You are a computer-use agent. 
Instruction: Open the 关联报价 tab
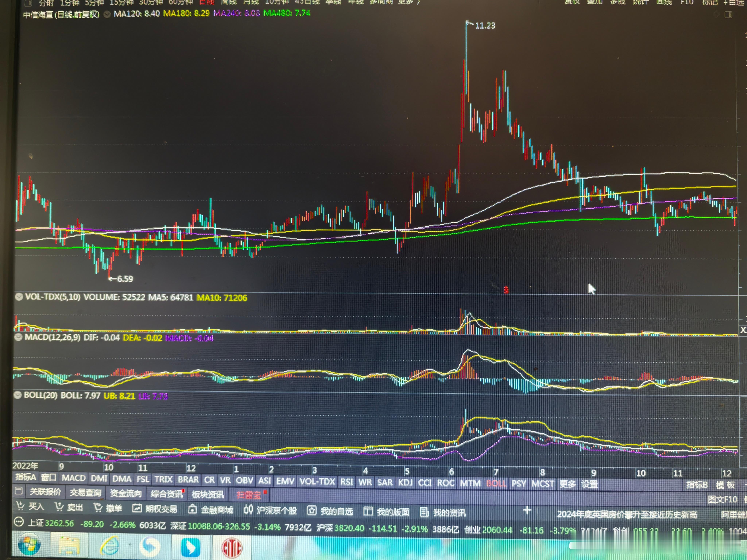pos(45,491)
